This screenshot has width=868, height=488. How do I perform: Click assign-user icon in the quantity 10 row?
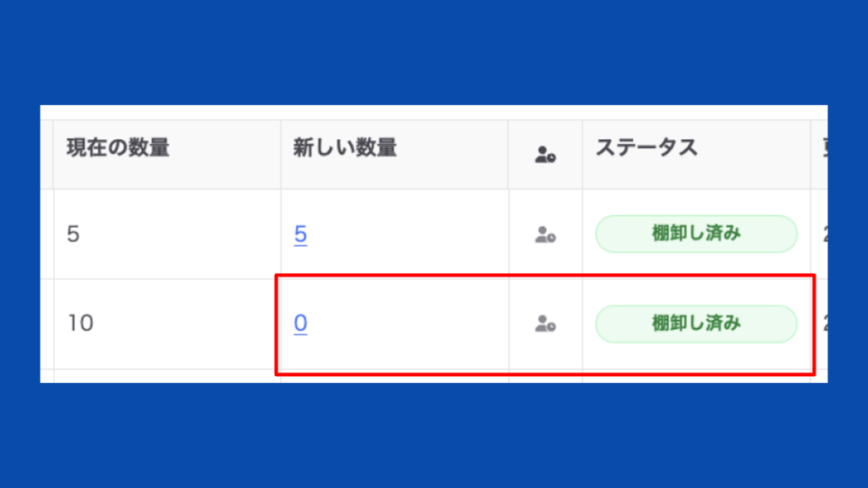545,324
